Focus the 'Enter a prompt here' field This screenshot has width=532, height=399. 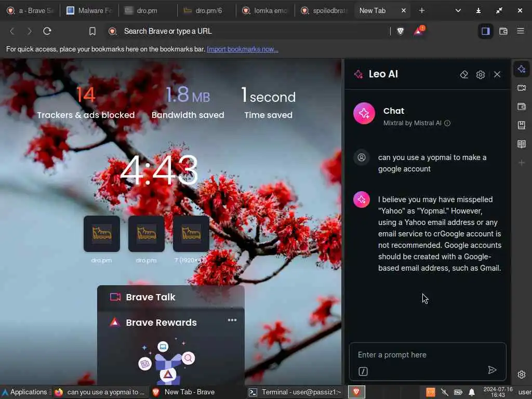click(428, 355)
